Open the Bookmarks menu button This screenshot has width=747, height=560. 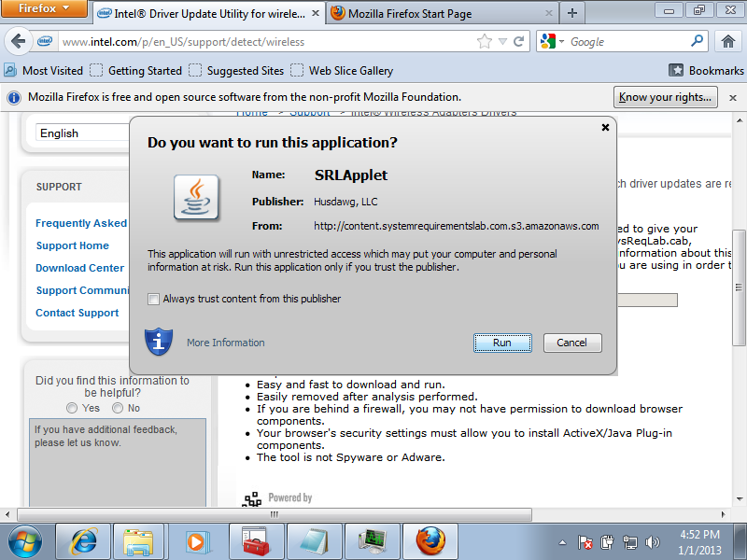coord(706,71)
